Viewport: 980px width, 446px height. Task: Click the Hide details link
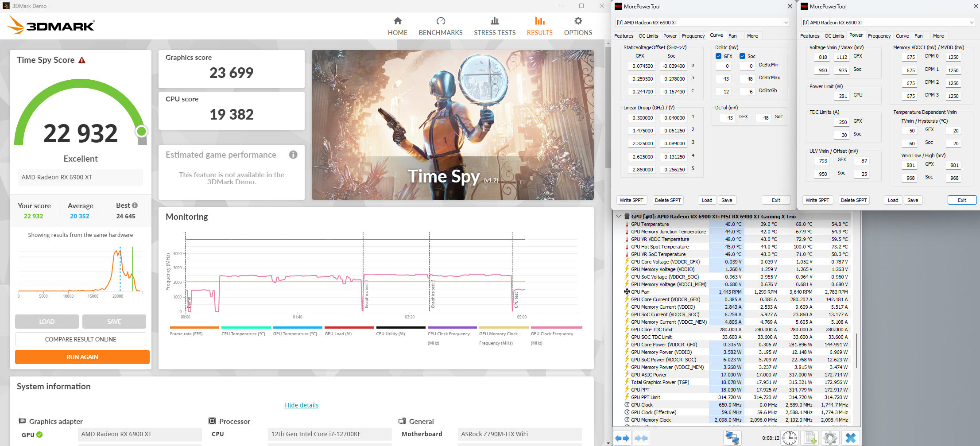coord(302,405)
